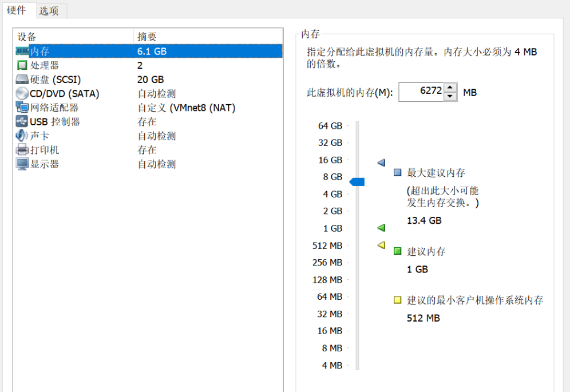Viewport: 570px width, 392px height.
Task: Select the USB 控制器 device row
Action: (148, 121)
